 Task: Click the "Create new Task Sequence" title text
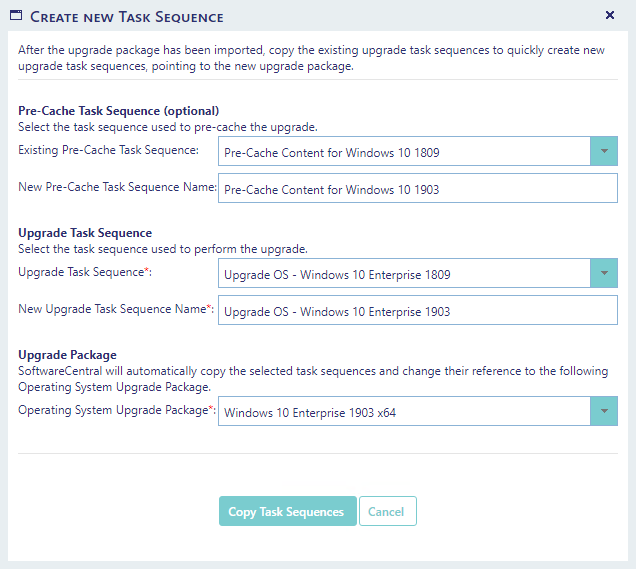pyautogui.click(x=127, y=17)
